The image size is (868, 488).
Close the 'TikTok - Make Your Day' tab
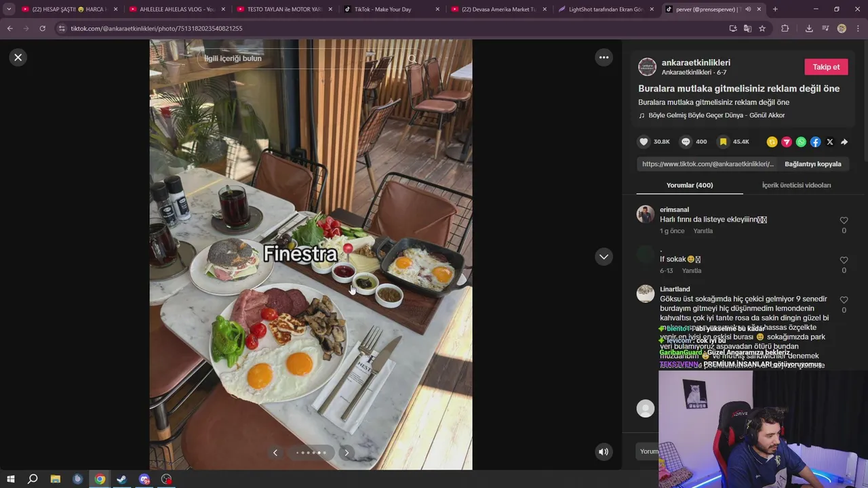[x=437, y=9]
